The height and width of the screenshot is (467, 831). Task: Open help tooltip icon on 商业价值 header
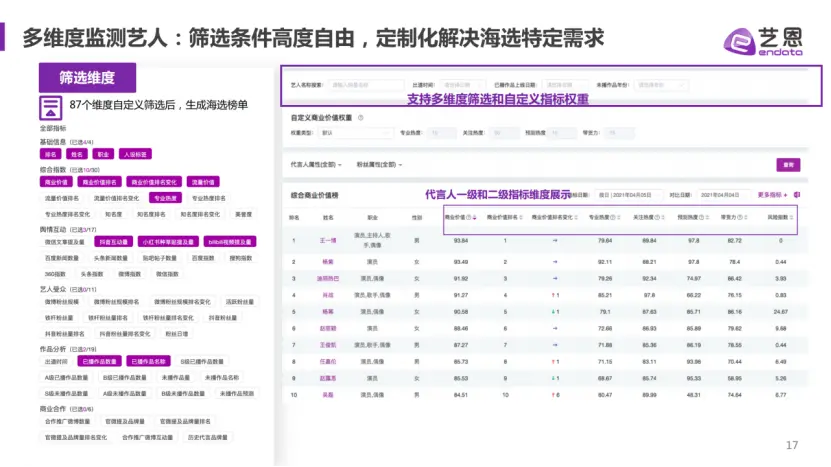point(468,217)
